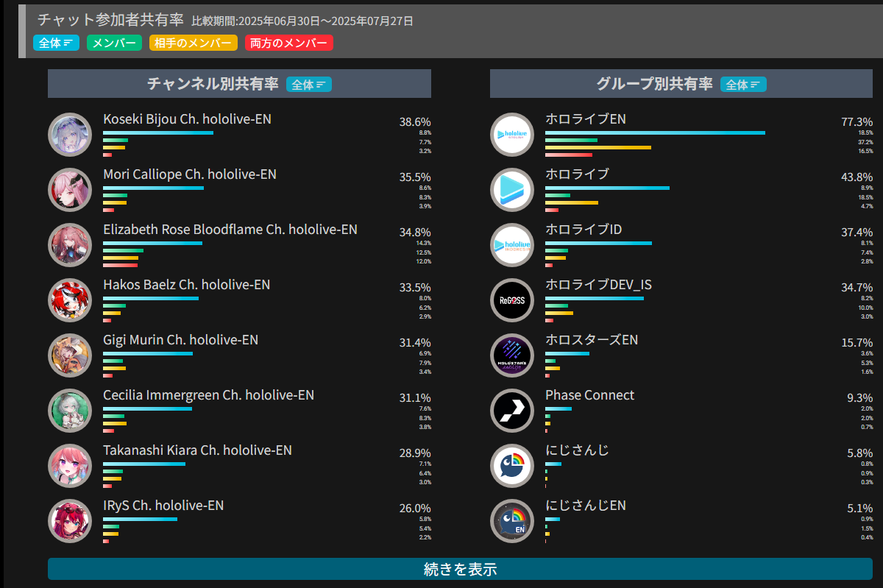Click the ホロライブ group play logo
Screen dimensions: 883x588
tap(511, 189)
